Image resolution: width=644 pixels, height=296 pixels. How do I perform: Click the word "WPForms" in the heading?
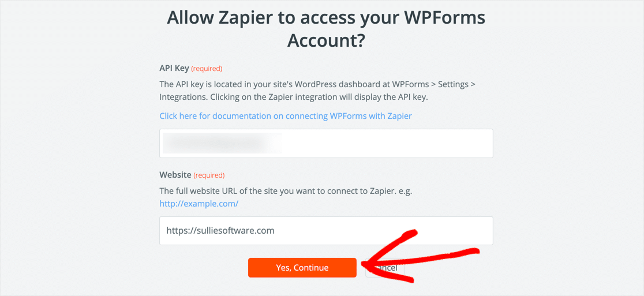[x=444, y=18]
